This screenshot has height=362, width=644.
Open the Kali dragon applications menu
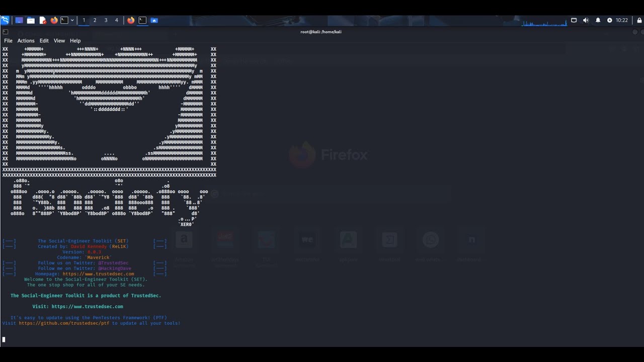[5, 20]
